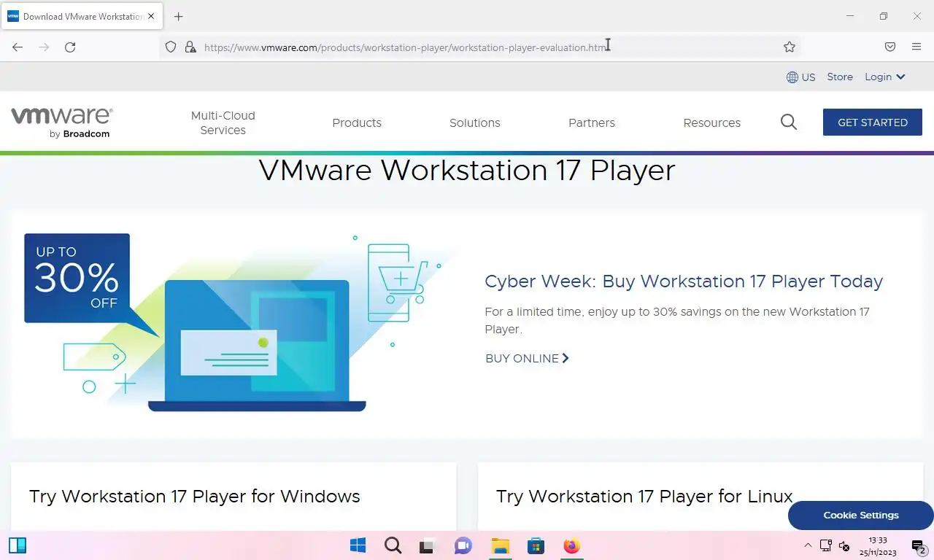Image resolution: width=934 pixels, height=560 pixels.
Task: Open the notification center icon
Action: (918, 546)
